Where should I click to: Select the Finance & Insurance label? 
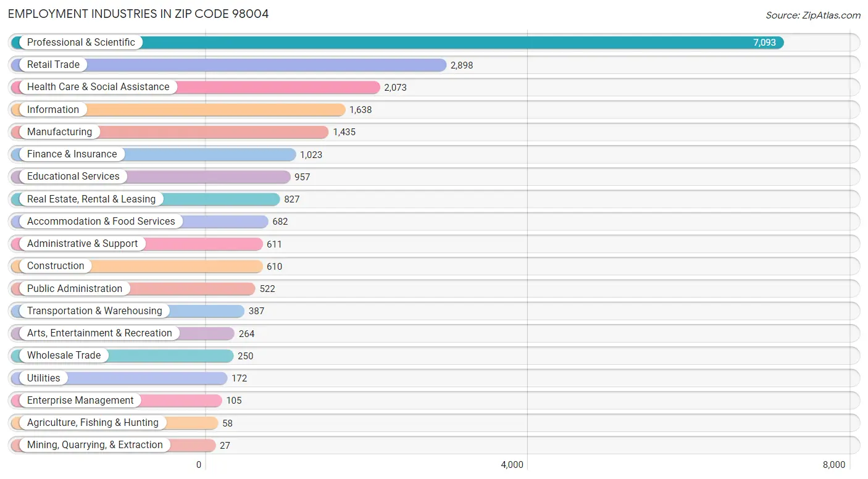coord(72,154)
